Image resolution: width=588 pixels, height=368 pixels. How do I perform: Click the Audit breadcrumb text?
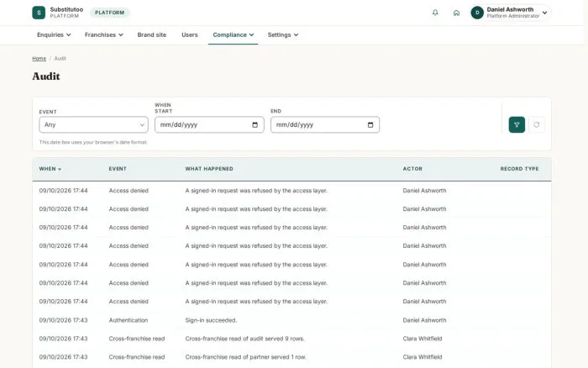(60, 59)
